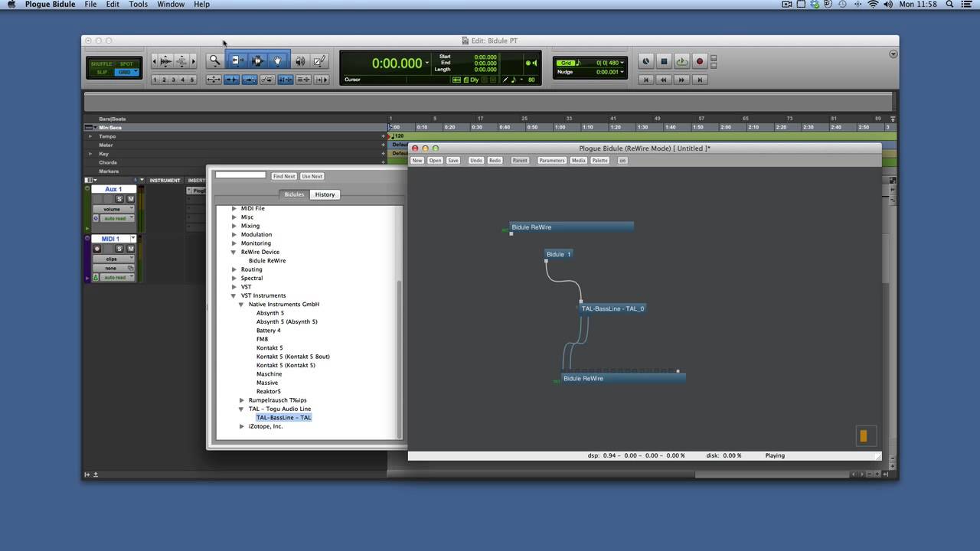This screenshot has height=551, width=980.
Task: Click the MIDI zoom icon
Action: pyautogui.click(x=182, y=60)
